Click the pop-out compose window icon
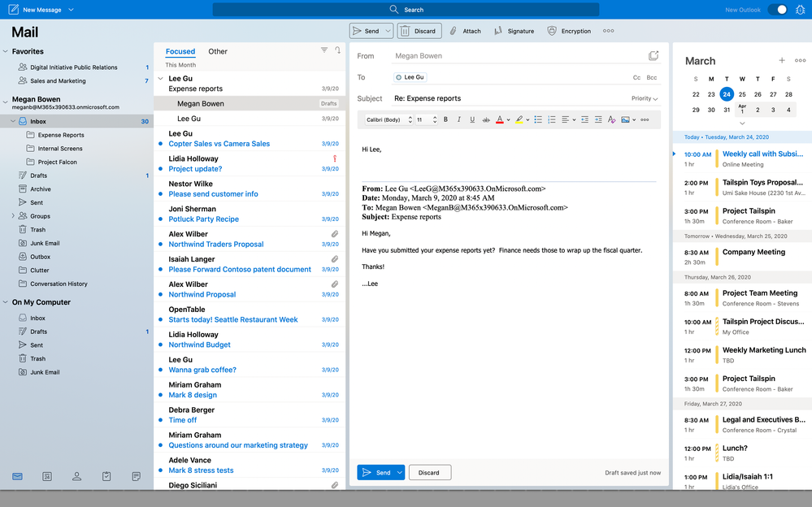 click(654, 55)
